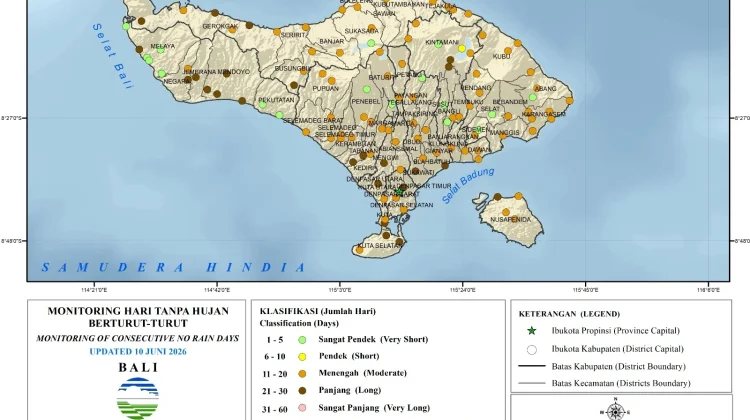Click the 'KUTA SELATAN' map label
Screen dimensions: 750x420
(379, 246)
